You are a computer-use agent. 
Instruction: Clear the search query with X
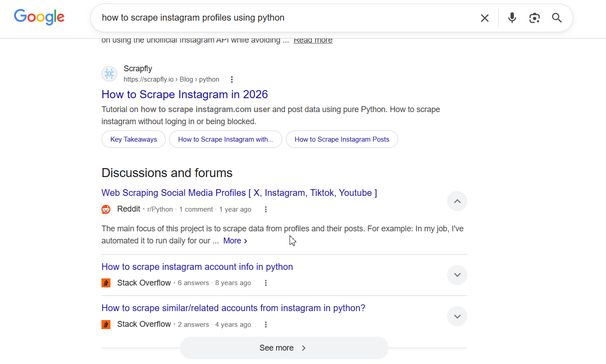pos(485,18)
